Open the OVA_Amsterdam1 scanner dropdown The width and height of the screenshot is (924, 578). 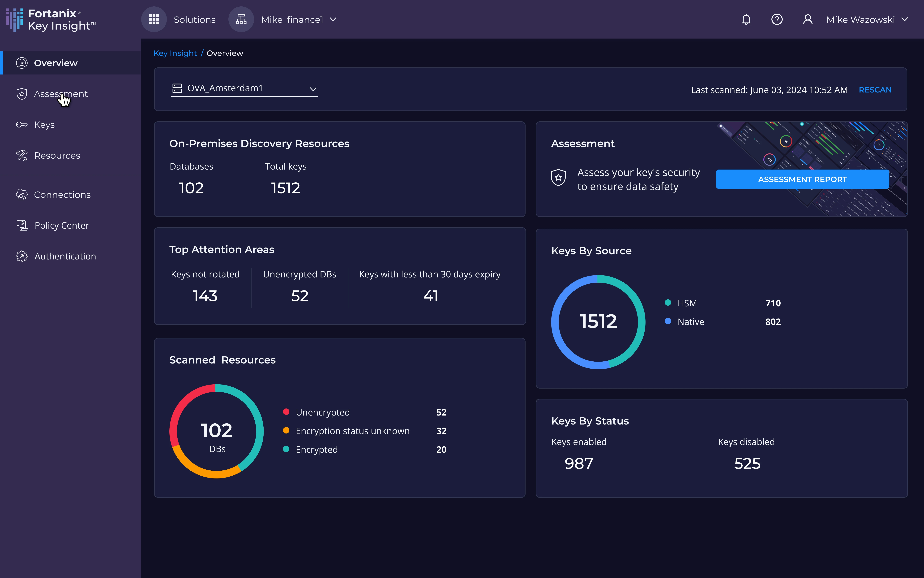tap(244, 89)
